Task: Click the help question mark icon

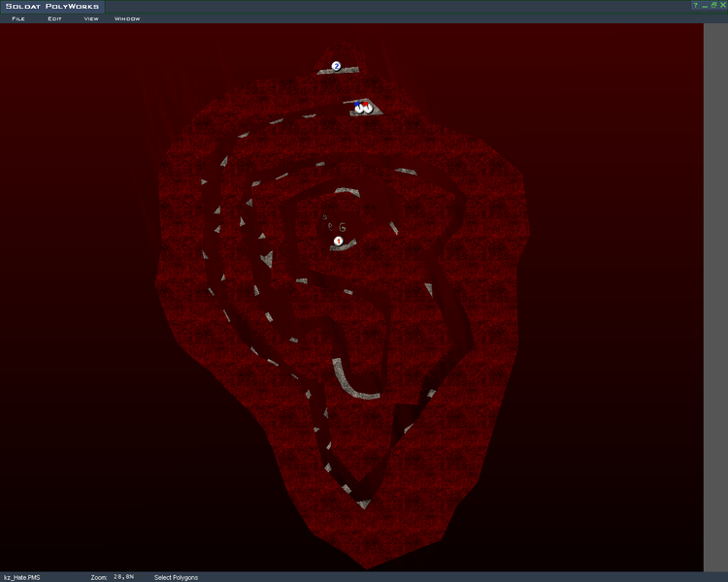Action: pos(695,6)
